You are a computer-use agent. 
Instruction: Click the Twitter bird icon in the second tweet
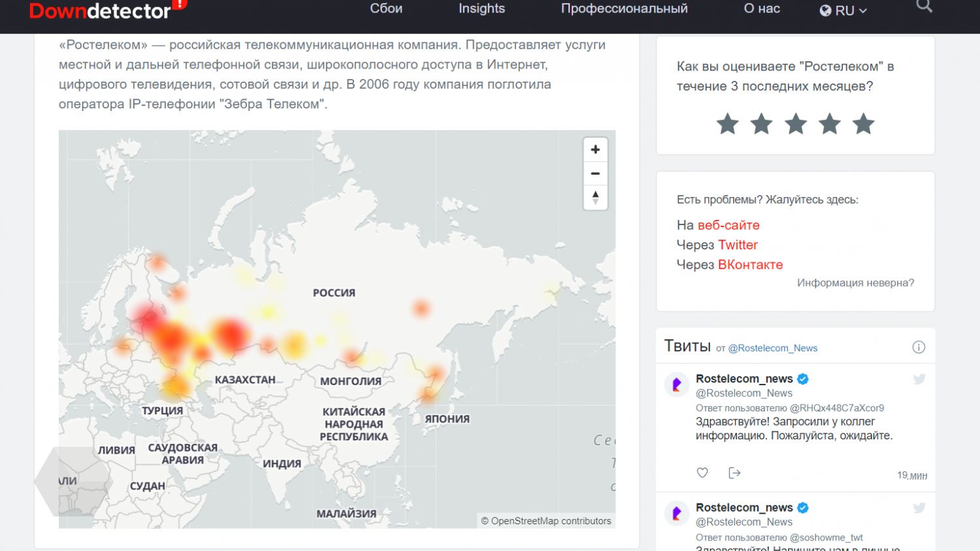click(919, 509)
